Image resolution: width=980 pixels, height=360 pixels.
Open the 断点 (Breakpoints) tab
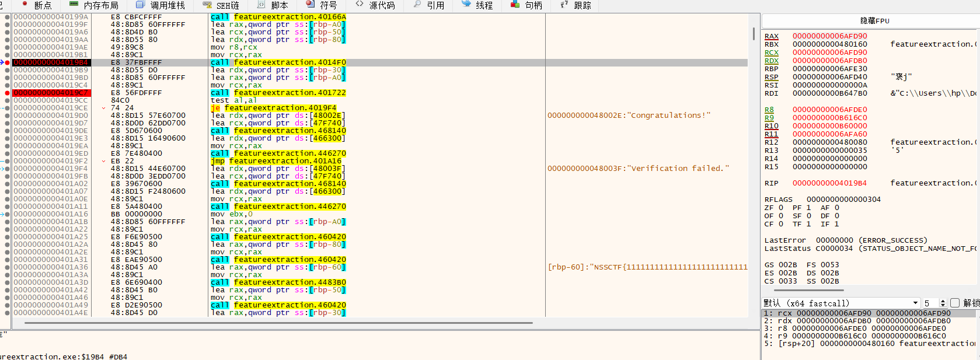pos(37,5)
